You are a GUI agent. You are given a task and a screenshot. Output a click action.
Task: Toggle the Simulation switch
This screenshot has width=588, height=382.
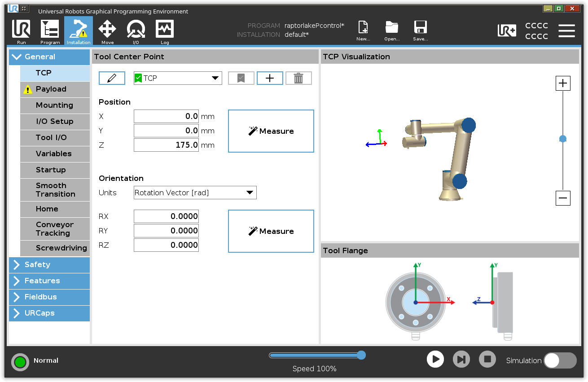pyautogui.click(x=560, y=360)
